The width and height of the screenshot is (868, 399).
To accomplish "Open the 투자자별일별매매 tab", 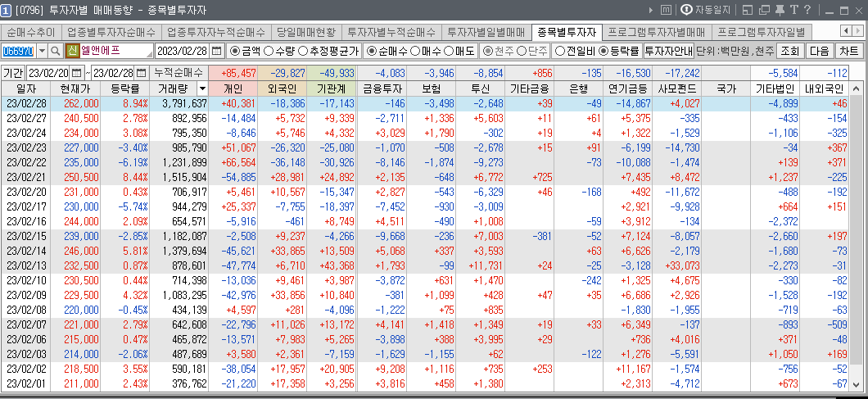I will click(486, 32).
